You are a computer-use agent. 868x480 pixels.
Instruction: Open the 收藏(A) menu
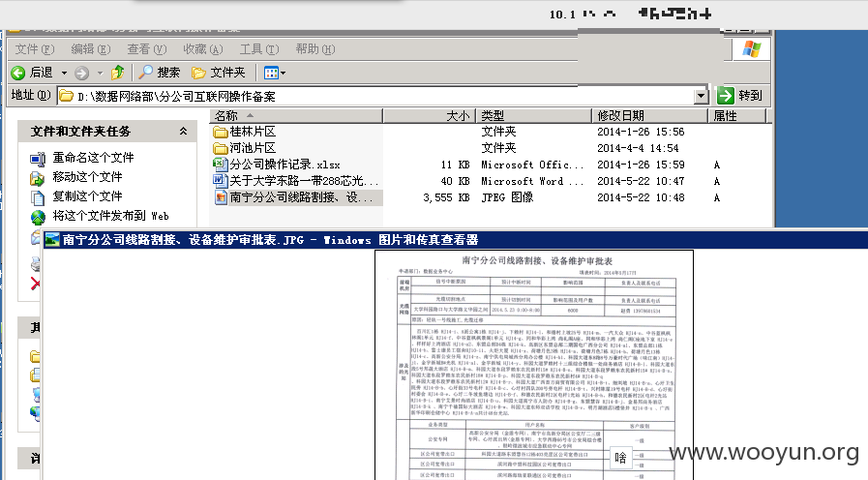202,49
